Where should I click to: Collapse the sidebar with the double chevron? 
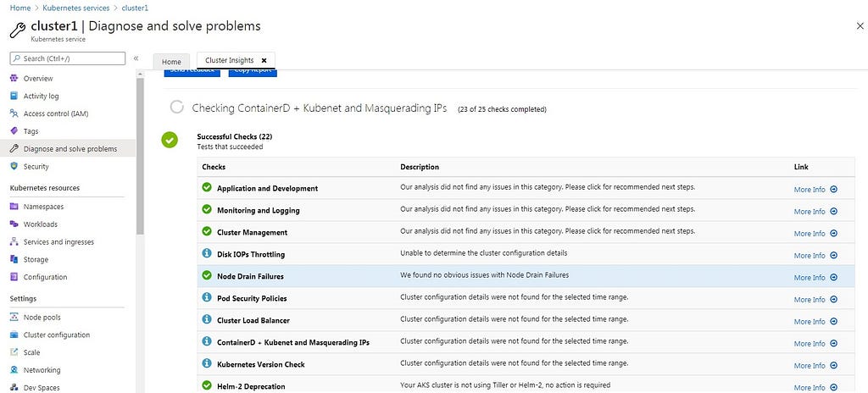pyautogui.click(x=136, y=58)
